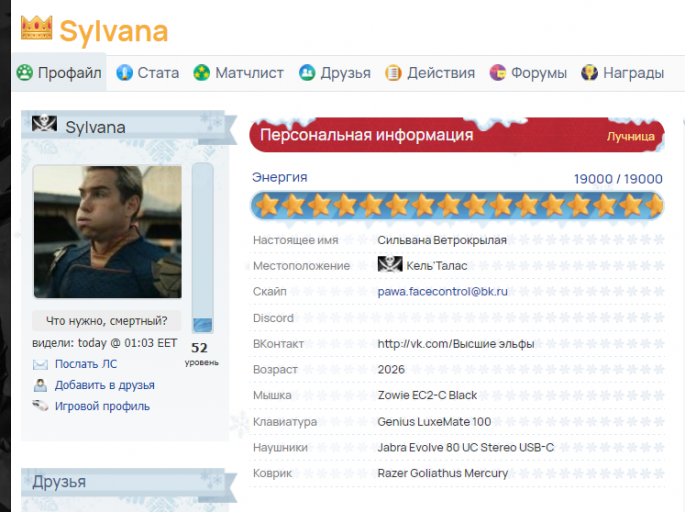The width and height of the screenshot is (685, 512).
Task: Switch to the Стата tab
Action: point(148,73)
